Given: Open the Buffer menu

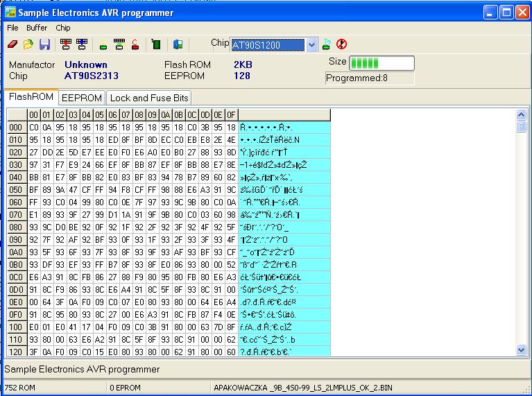Looking at the screenshot, I should click(37, 28).
